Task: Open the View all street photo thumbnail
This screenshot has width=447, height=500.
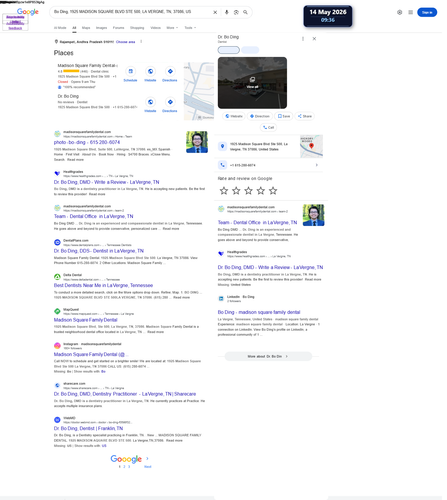Action: point(252,83)
